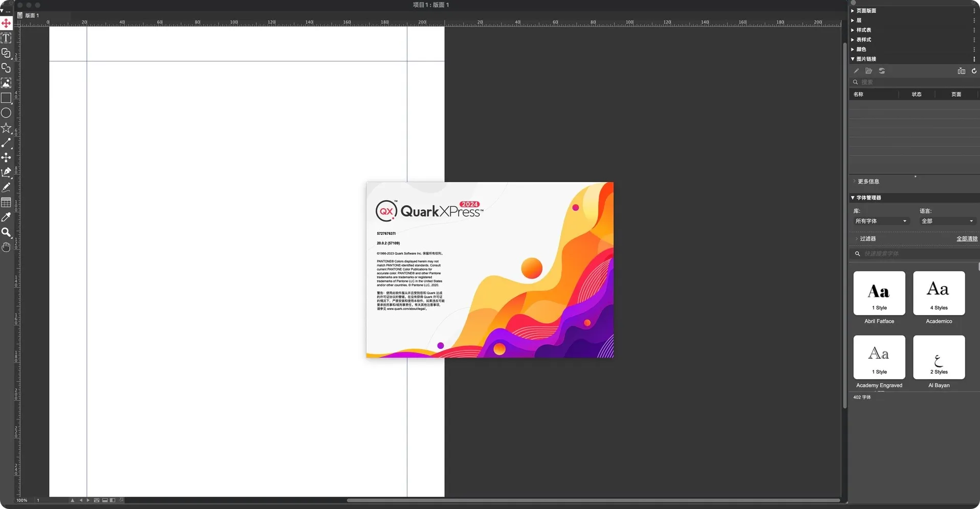This screenshot has height=509, width=980.
Task: Toggle split view vertically icon in status bar
Action: pyautogui.click(x=113, y=500)
